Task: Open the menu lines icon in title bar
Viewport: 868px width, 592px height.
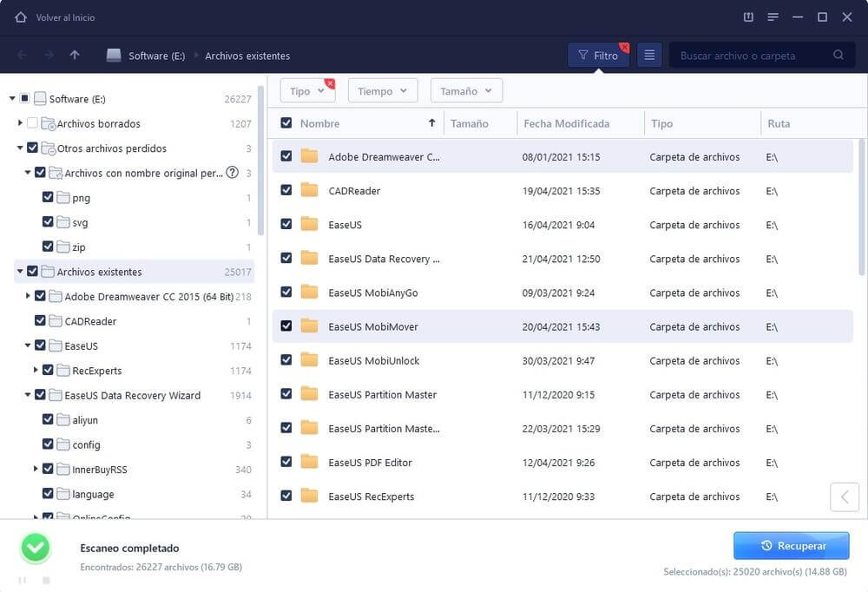Action: [773, 17]
